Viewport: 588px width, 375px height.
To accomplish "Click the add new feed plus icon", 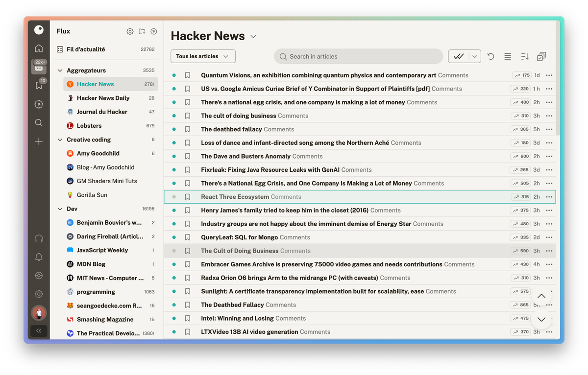I will (39, 141).
